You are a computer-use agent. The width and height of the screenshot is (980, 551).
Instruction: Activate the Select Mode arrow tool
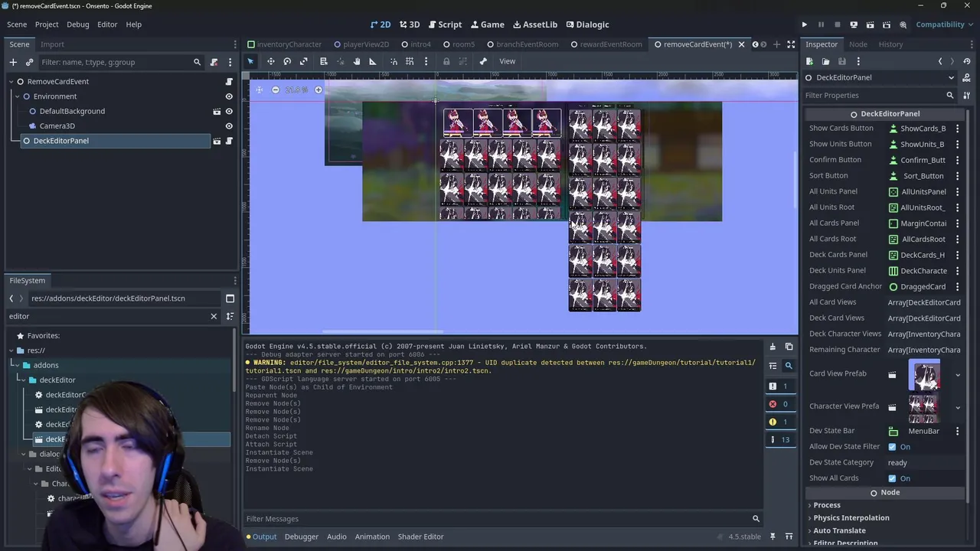[x=250, y=61]
